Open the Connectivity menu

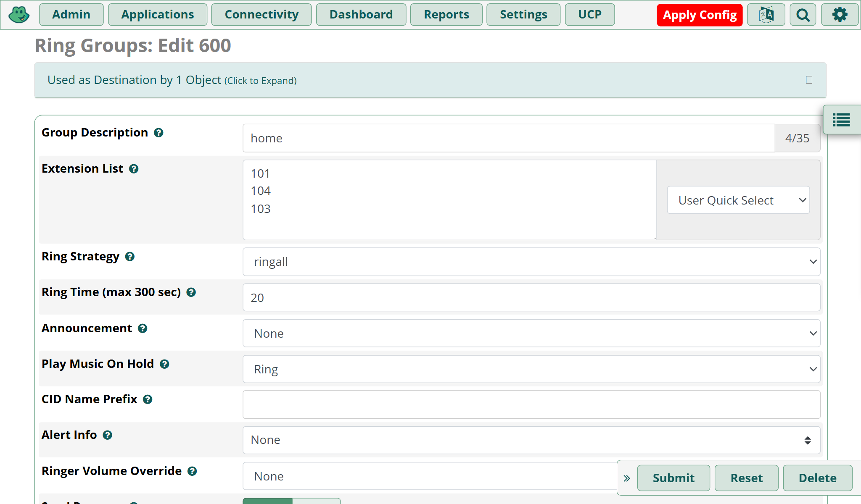click(261, 15)
